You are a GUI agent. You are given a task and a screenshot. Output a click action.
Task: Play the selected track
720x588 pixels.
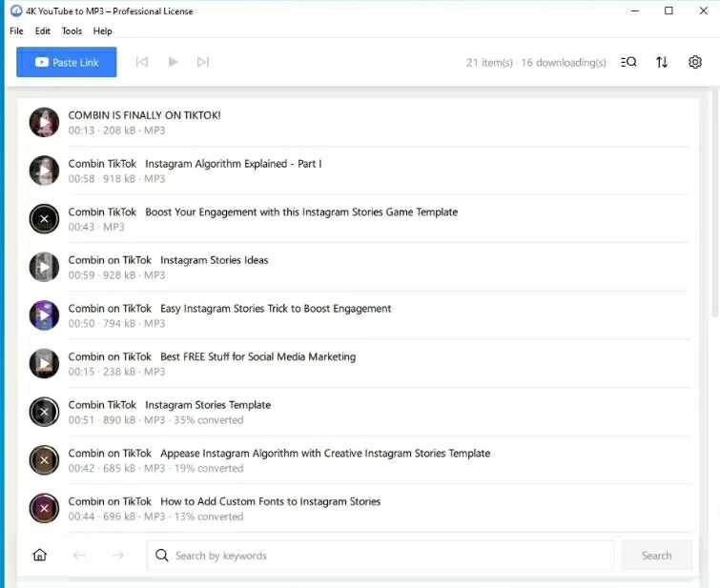click(173, 62)
